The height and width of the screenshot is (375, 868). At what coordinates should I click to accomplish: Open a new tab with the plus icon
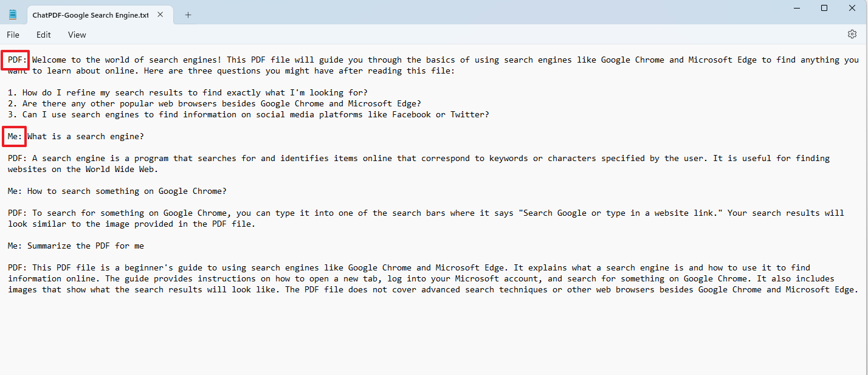point(188,14)
